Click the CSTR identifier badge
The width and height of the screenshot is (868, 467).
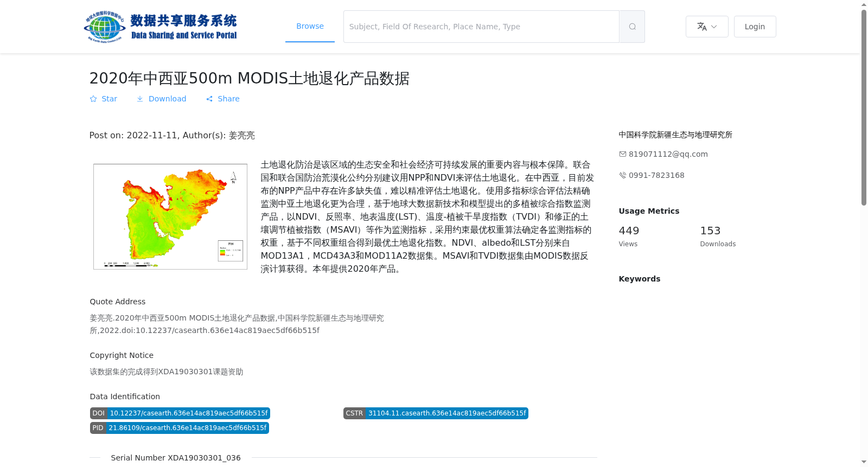click(436, 413)
